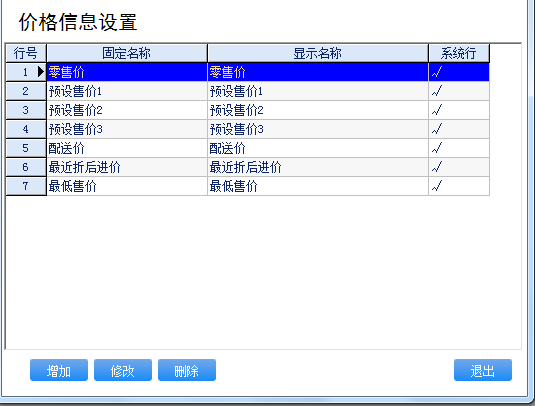
Task: Select row number 6 header cell
Action: pyautogui.click(x=26, y=167)
